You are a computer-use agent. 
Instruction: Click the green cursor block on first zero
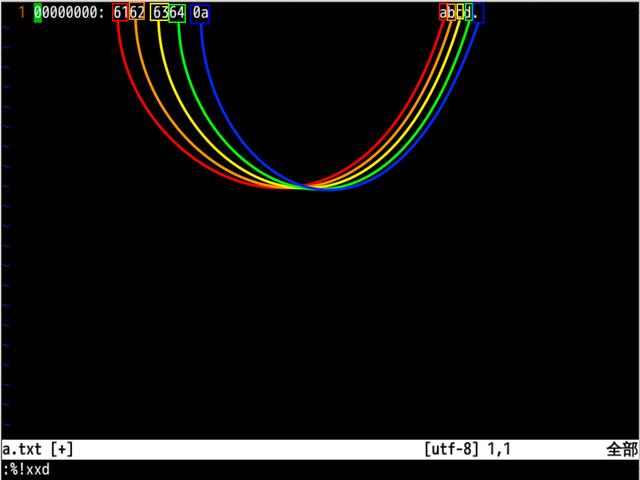[x=38, y=13]
